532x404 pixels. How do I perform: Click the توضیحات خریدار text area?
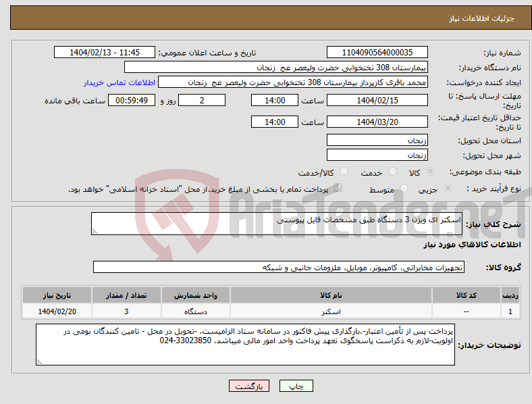[x=245, y=345]
